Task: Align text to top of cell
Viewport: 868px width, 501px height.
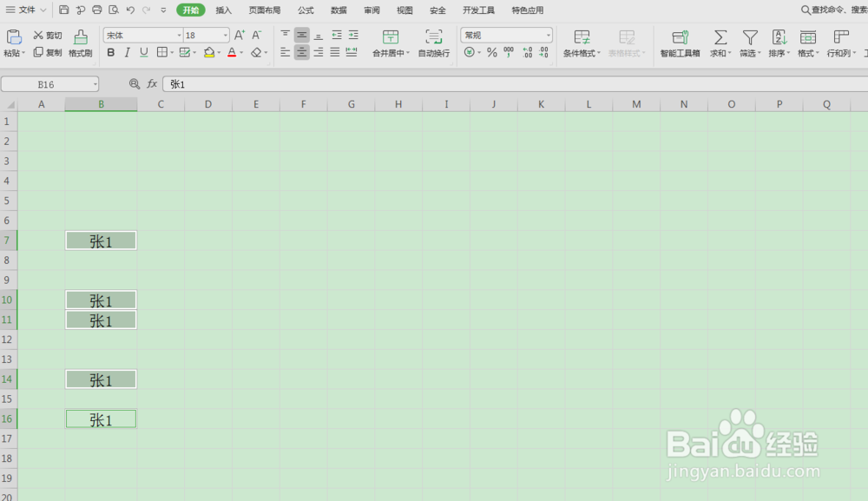Action: pos(285,36)
